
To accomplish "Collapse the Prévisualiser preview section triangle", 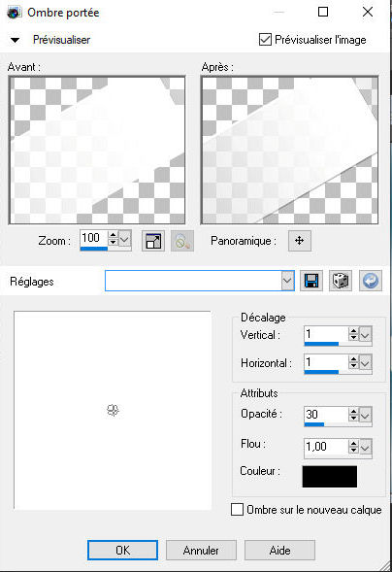I will (x=15, y=40).
